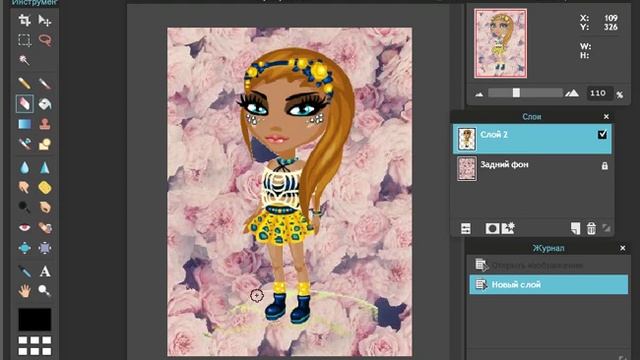Select Открыть изображение history entry
Image resolution: width=640 pixels, height=360 pixels.
pos(549,266)
